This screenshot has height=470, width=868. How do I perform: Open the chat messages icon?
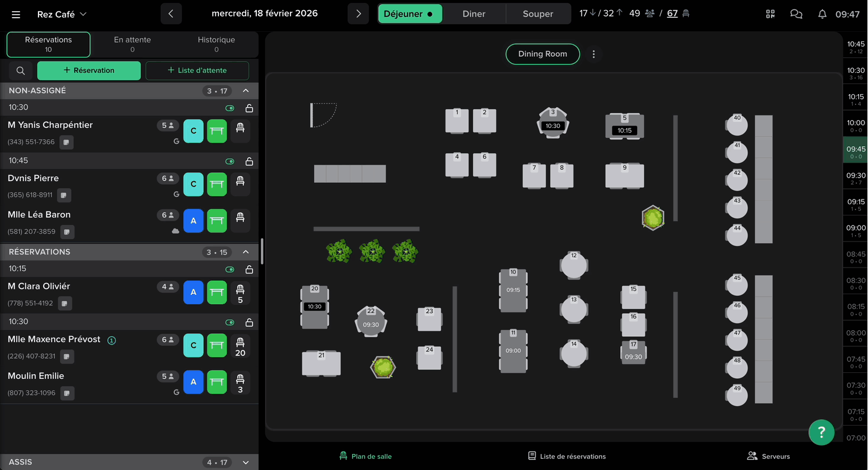point(796,14)
